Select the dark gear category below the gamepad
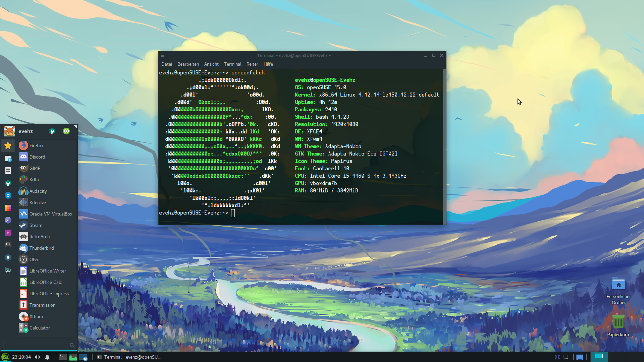 click(8, 257)
